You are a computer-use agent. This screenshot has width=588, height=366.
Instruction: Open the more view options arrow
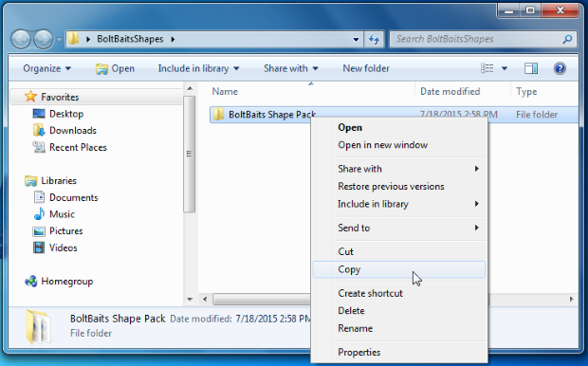[x=505, y=68]
